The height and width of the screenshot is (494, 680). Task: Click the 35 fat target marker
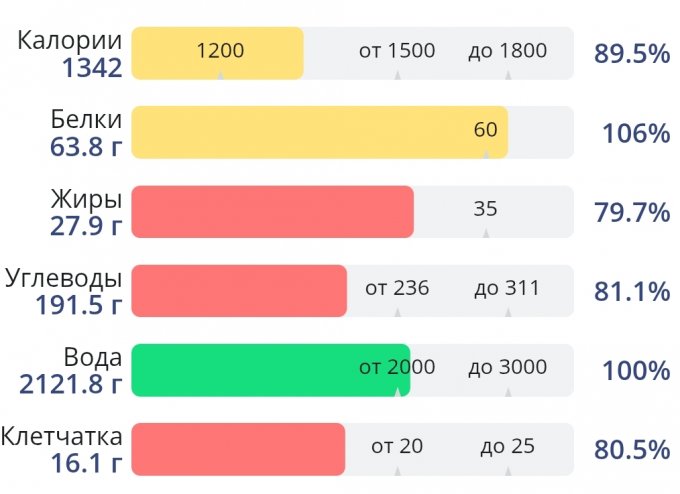(x=485, y=209)
